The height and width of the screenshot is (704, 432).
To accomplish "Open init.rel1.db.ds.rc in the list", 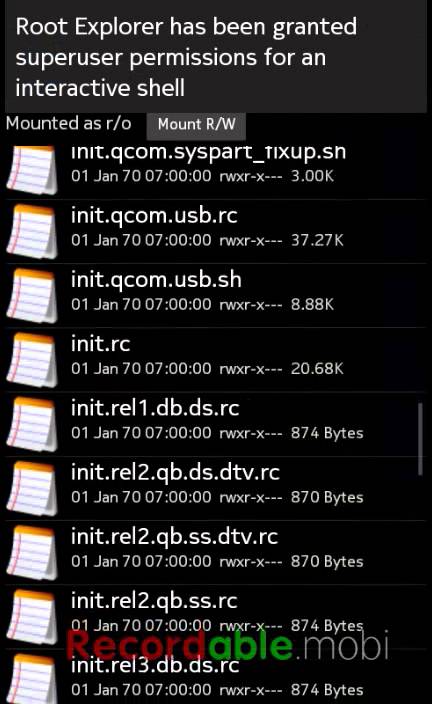I will (216, 424).
